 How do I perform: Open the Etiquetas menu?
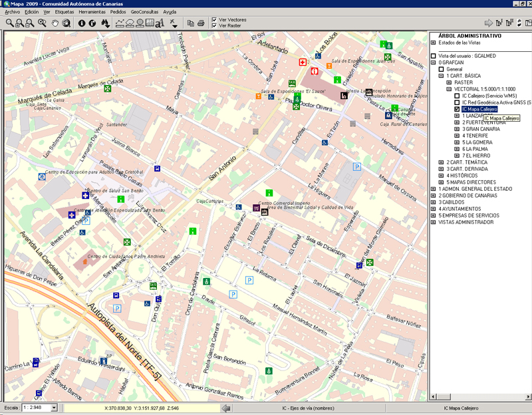[65, 12]
